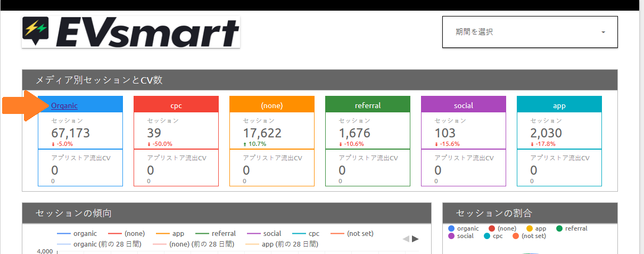Click social sessions value 103
Image resolution: width=644 pixels, height=254 pixels.
445,133
